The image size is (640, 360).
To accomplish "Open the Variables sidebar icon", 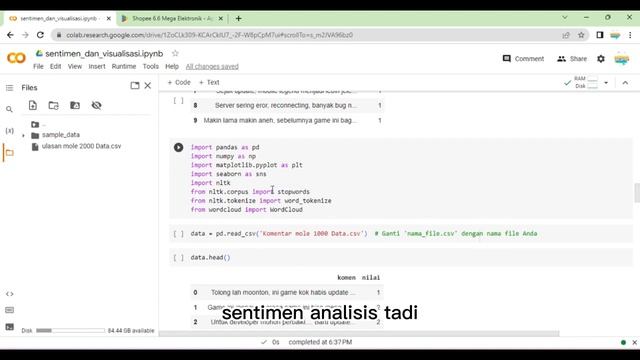I will (x=9, y=131).
